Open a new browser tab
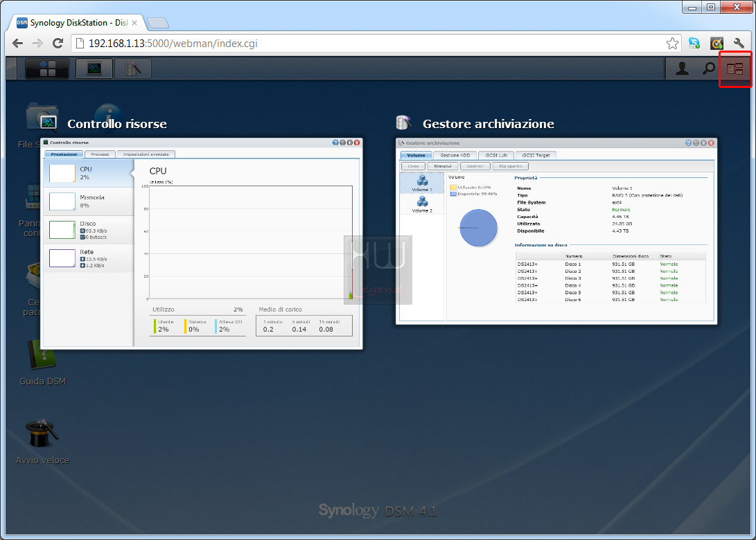Image resolution: width=756 pixels, height=540 pixels. coord(158,23)
